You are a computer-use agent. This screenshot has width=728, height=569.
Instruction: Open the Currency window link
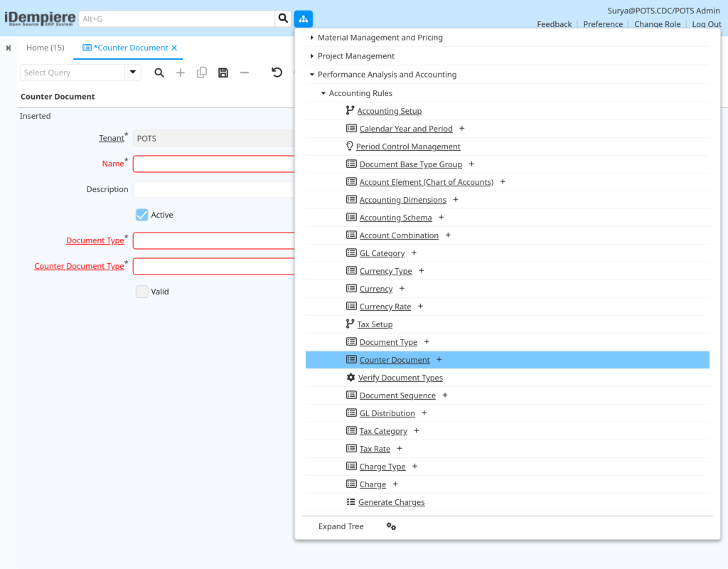pos(376,289)
